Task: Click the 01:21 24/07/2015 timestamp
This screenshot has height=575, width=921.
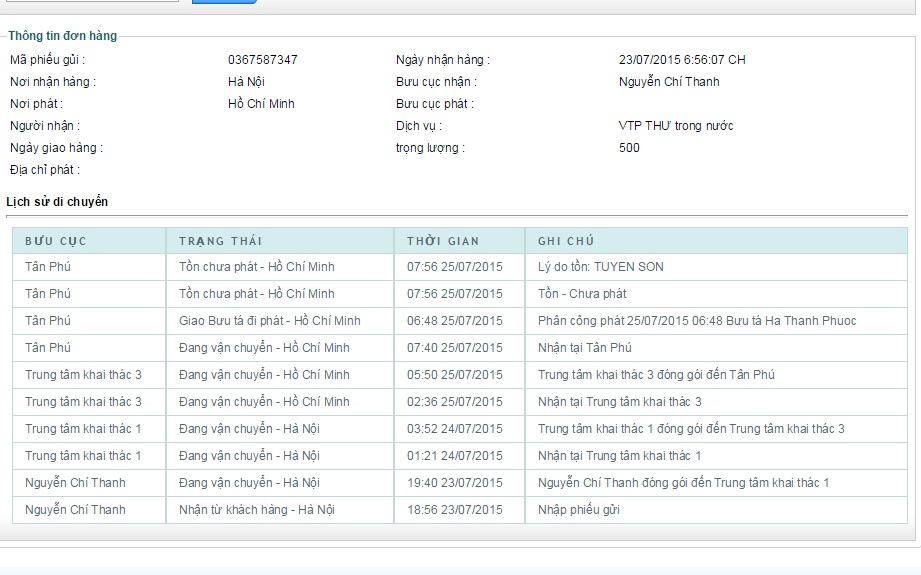Action: tap(454, 456)
